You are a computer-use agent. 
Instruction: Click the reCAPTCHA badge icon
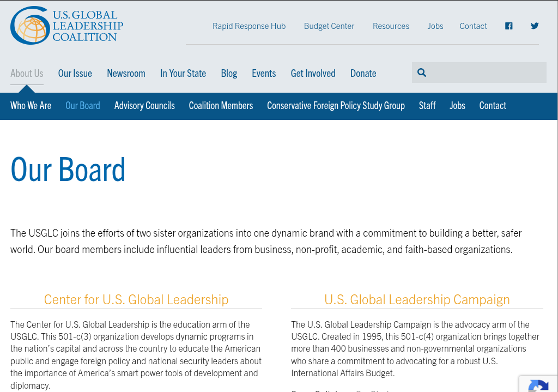coord(538,384)
